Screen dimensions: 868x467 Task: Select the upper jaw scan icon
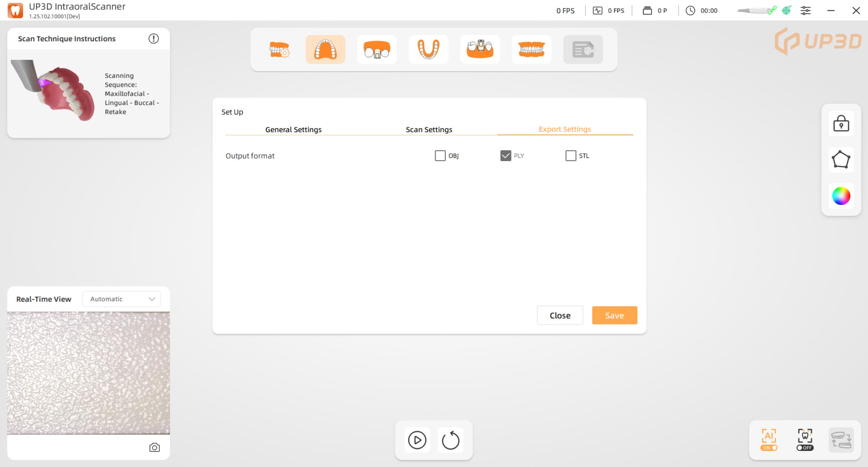tap(325, 49)
